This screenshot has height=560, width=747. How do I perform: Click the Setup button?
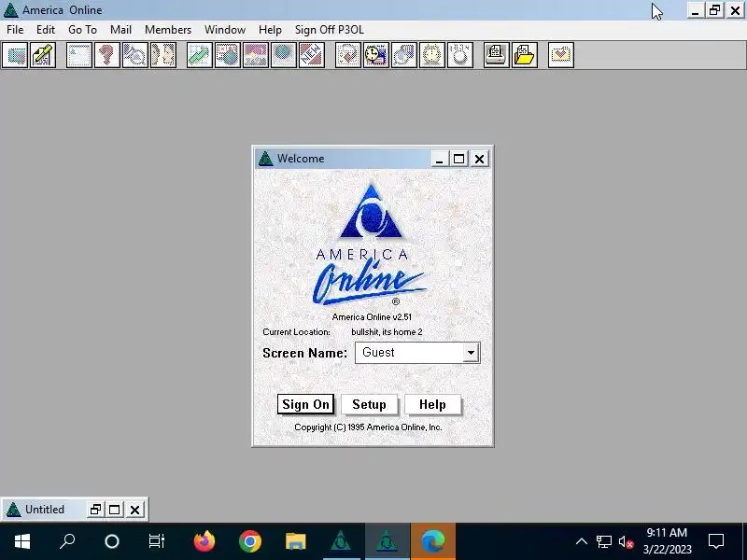[369, 404]
